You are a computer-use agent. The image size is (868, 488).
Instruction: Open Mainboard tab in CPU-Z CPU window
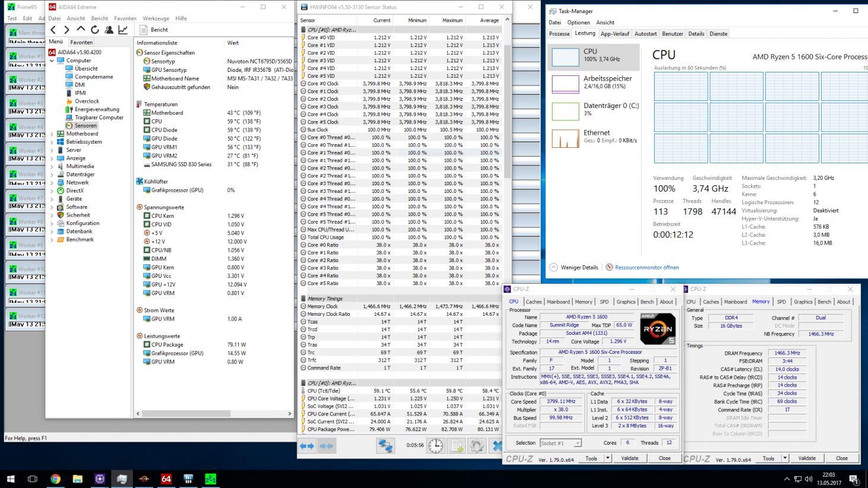point(558,302)
